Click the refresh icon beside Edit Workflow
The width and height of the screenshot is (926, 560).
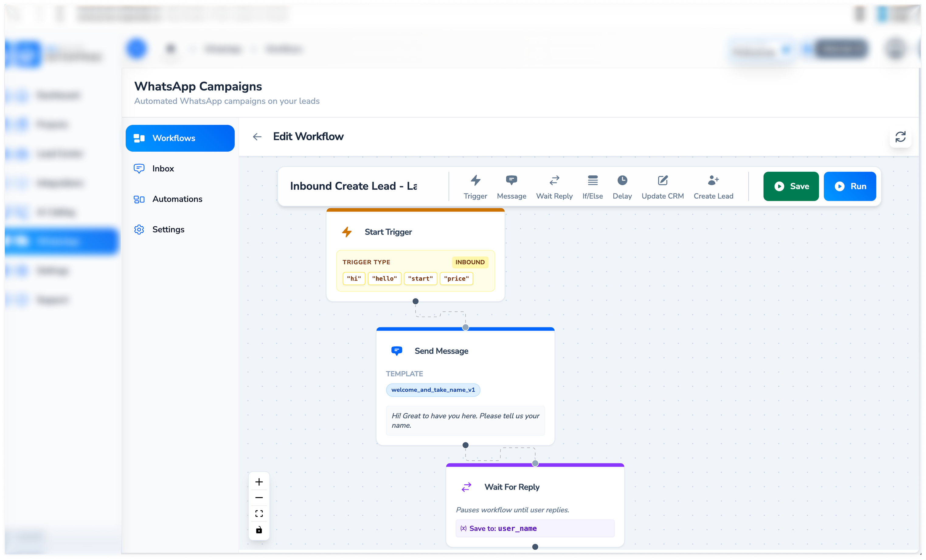900,137
